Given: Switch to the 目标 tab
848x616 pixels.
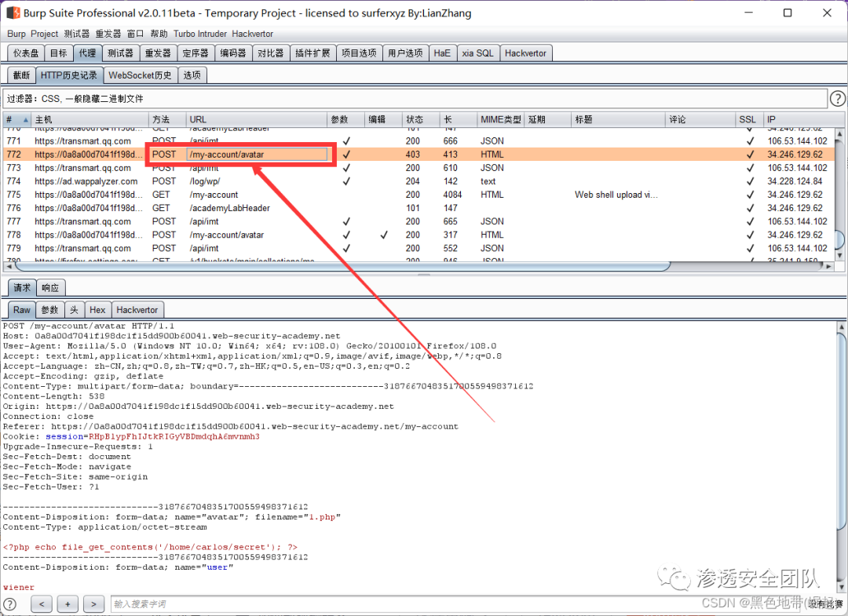Looking at the screenshot, I should pos(58,53).
